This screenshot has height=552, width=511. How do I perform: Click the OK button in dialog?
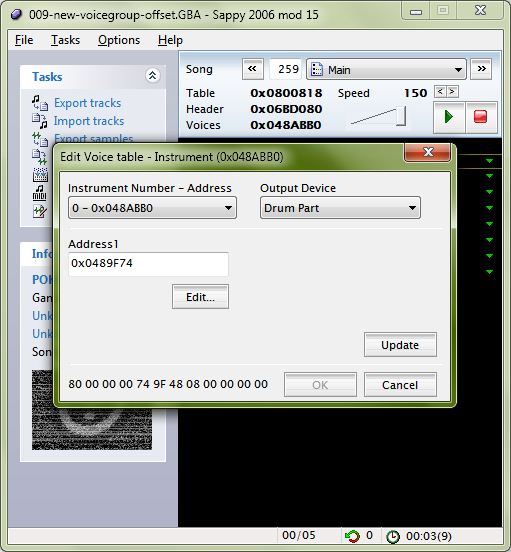pyautogui.click(x=320, y=385)
